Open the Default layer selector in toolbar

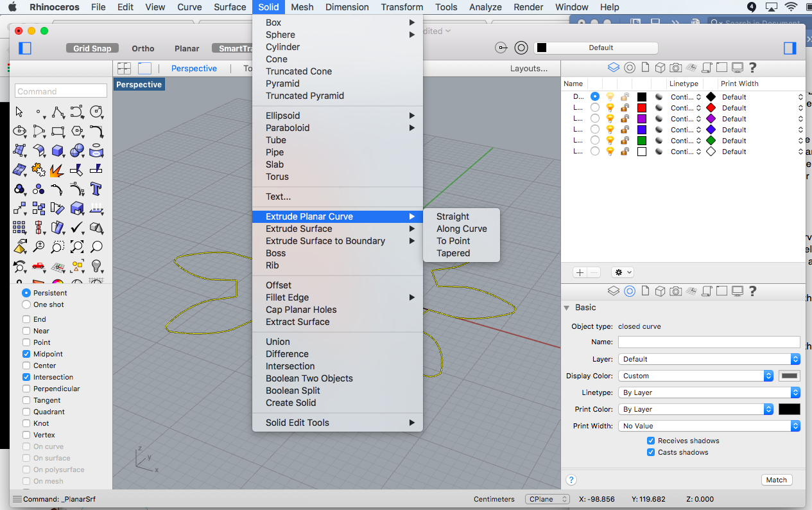point(596,48)
